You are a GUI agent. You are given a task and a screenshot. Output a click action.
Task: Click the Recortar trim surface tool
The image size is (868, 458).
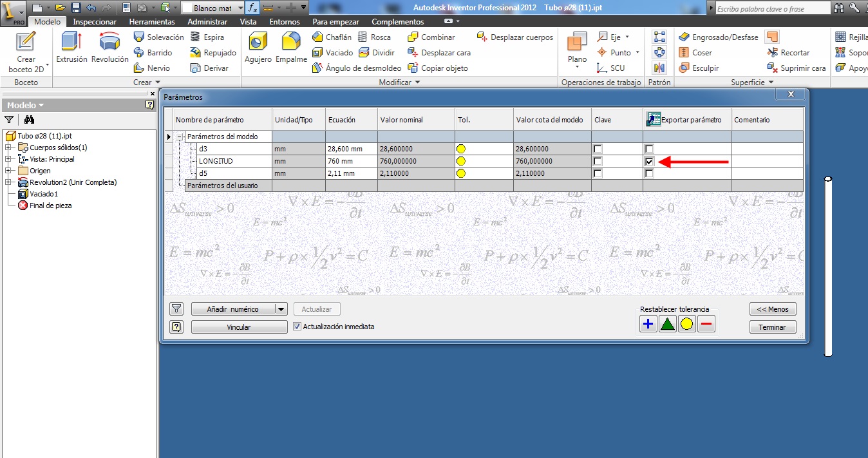click(x=788, y=53)
